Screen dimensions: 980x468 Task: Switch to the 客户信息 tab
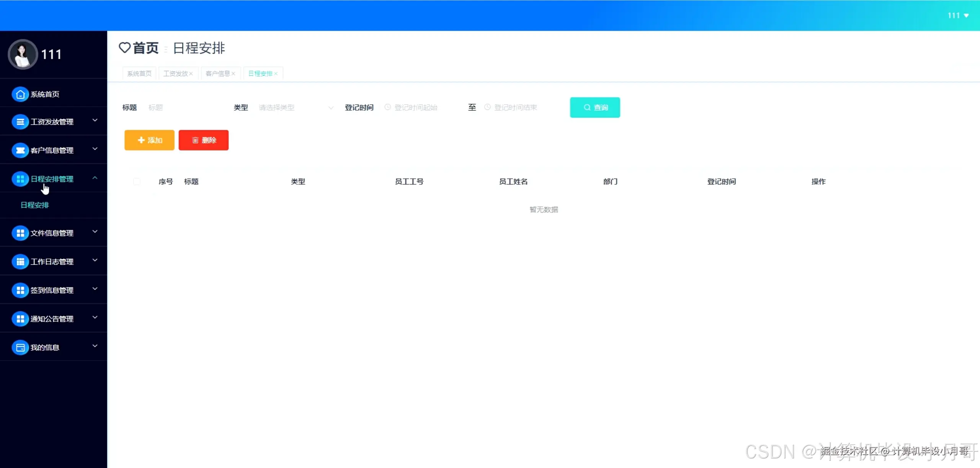click(x=217, y=74)
